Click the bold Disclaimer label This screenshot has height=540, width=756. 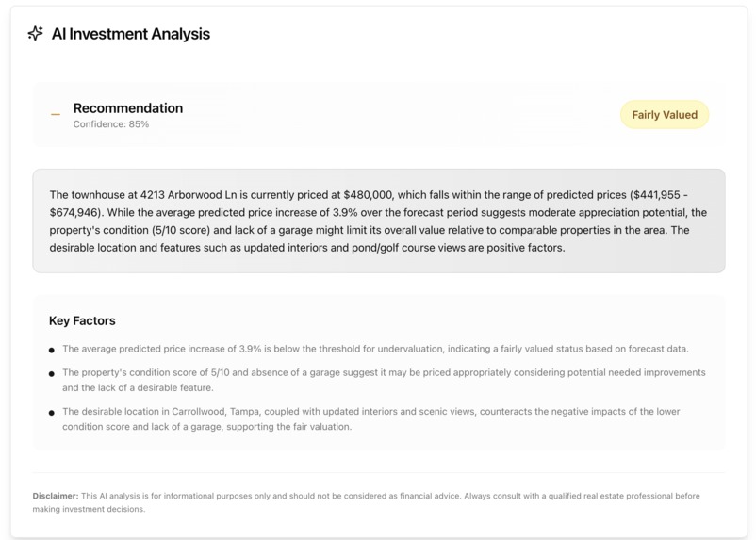[56, 496]
